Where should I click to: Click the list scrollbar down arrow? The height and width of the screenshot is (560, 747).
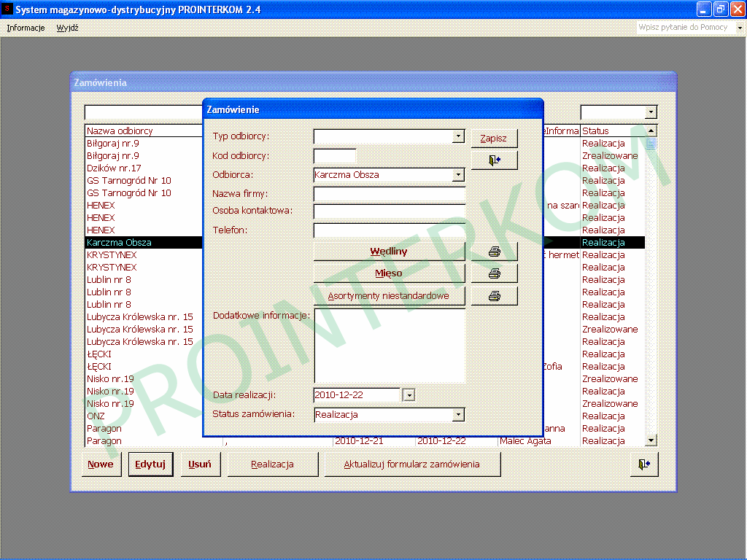click(x=651, y=440)
